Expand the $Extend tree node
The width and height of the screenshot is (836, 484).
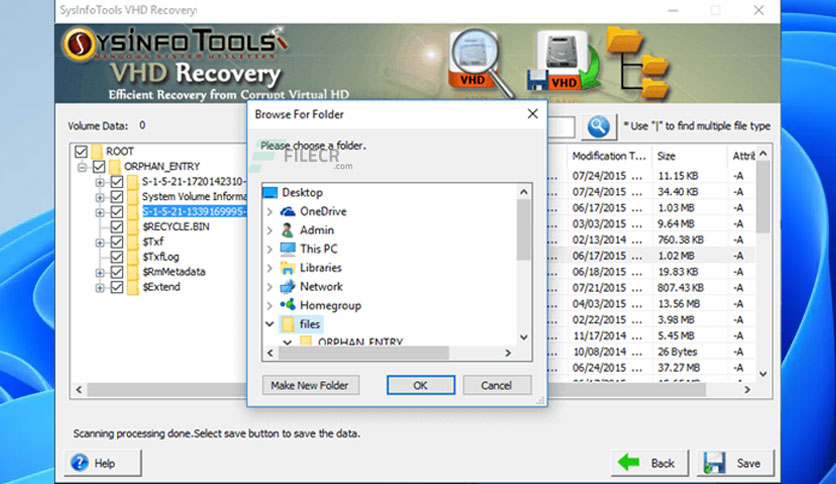[100, 288]
